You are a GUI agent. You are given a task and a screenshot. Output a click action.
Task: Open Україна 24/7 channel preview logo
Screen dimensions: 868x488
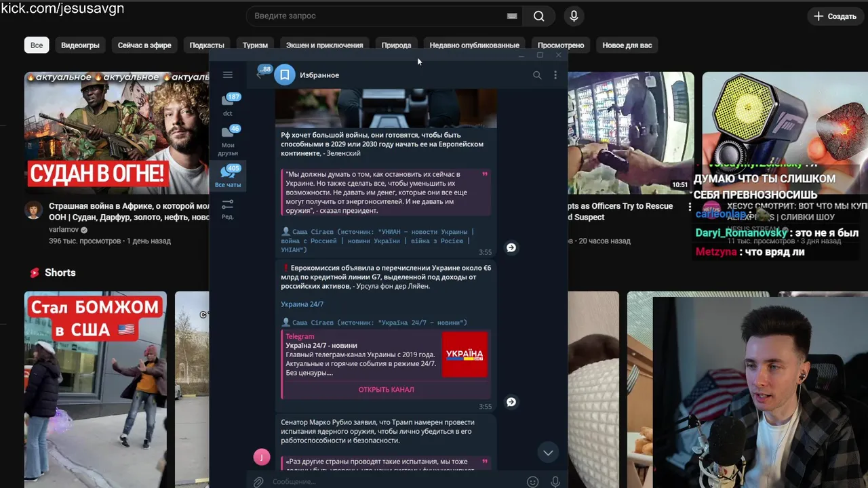465,354
